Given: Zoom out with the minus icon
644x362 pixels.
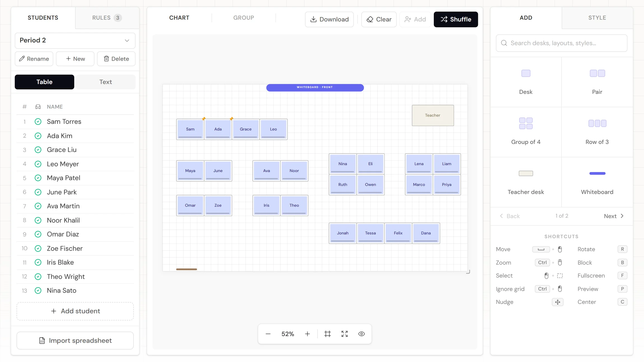Looking at the screenshot, I should (x=268, y=334).
